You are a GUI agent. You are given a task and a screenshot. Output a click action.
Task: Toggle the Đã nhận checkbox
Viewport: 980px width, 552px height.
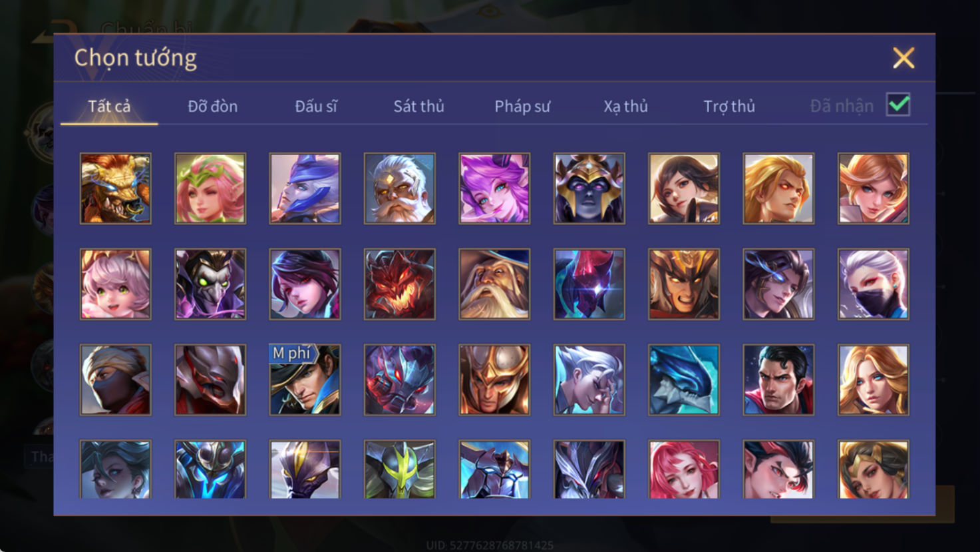click(x=898, y=105)
